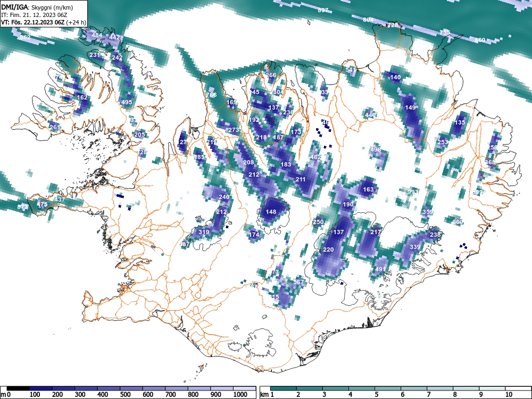Select the 339 visibility label
The width and height of the screenshot is (532, 399).
pos(415,247)
